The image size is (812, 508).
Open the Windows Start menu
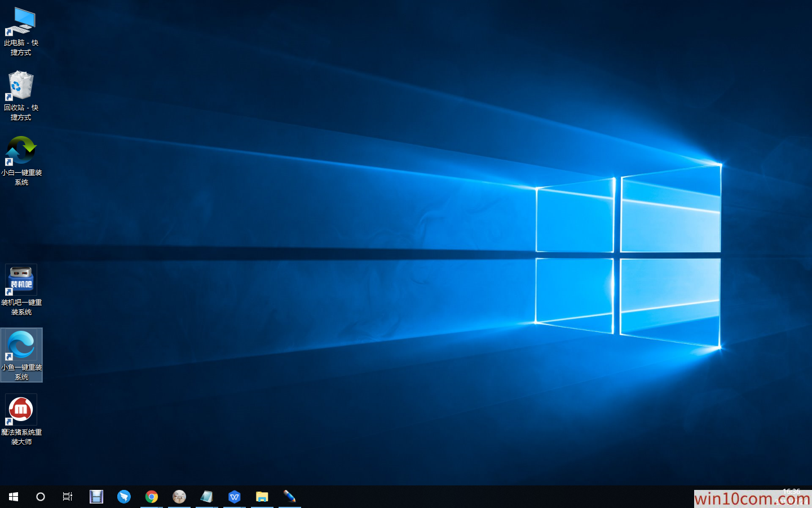[x=14, y=497]
